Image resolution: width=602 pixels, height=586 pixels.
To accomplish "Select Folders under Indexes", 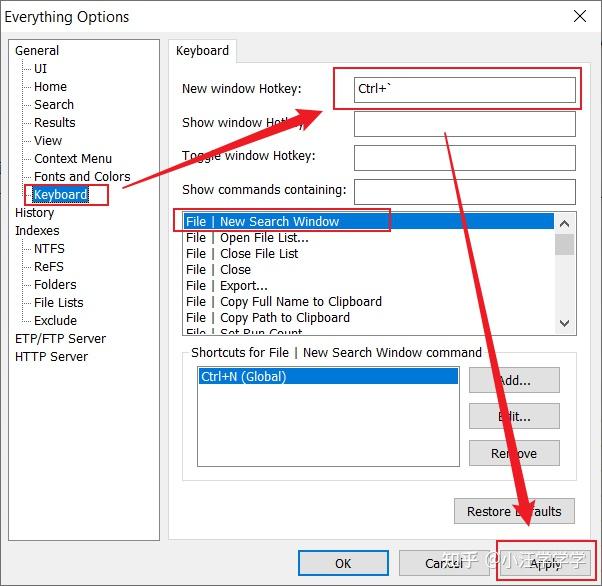I will pyautogui.click(x=55, y=285).
